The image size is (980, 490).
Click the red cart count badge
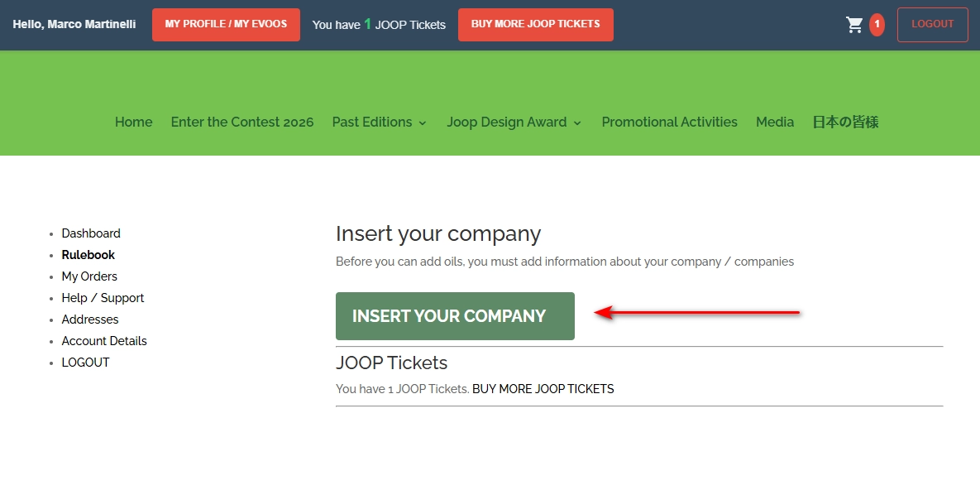coord(877,25)
